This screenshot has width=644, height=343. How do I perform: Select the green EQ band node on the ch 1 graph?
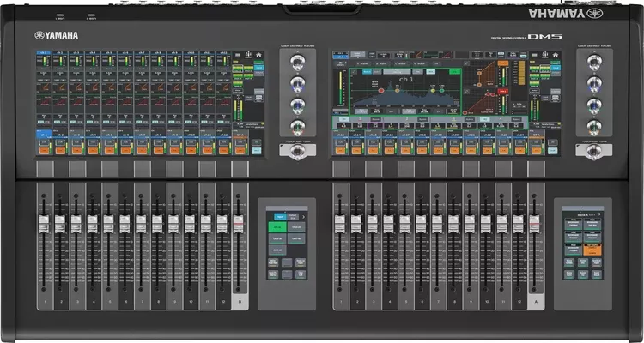coord(441,91)
